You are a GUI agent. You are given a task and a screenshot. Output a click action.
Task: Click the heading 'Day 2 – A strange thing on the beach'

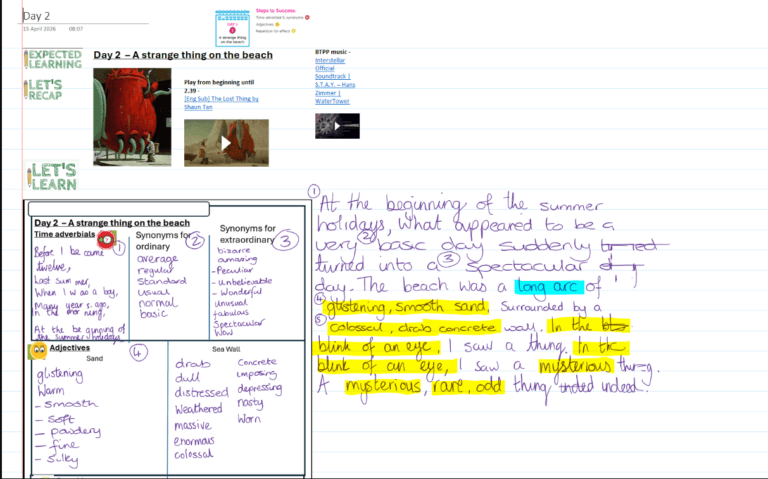[x=183, y=55]
